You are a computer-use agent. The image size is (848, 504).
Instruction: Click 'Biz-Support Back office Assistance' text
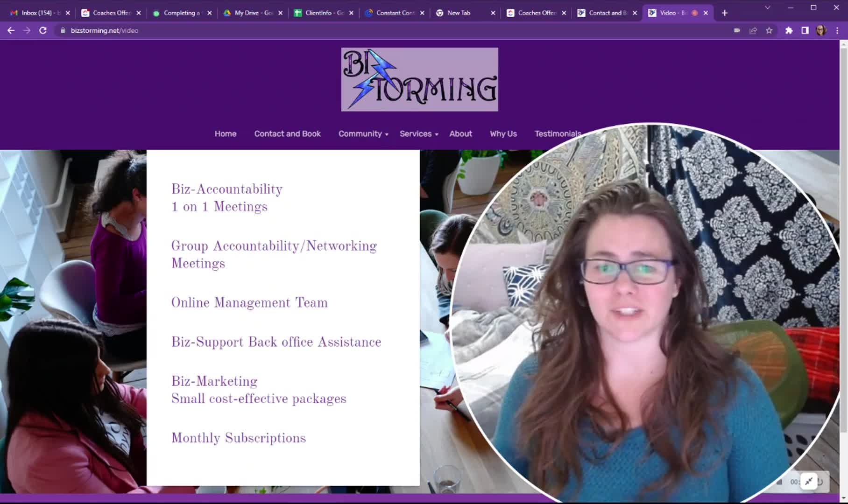pos(276,342)
